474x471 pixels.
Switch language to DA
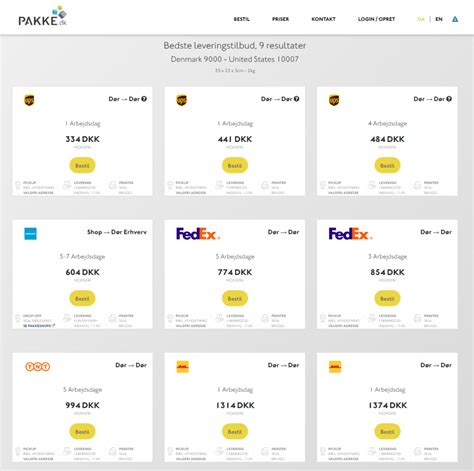coord(421,19)
